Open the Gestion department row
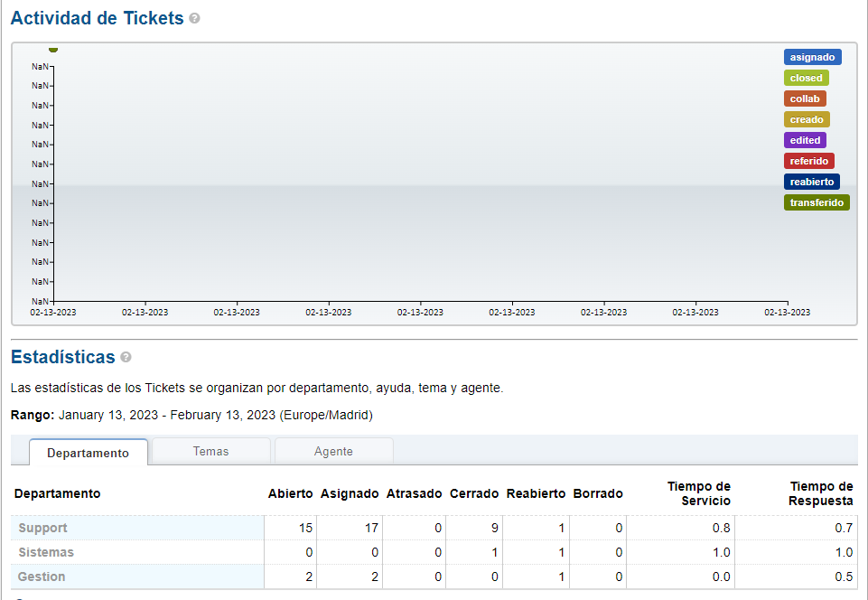 42,577
